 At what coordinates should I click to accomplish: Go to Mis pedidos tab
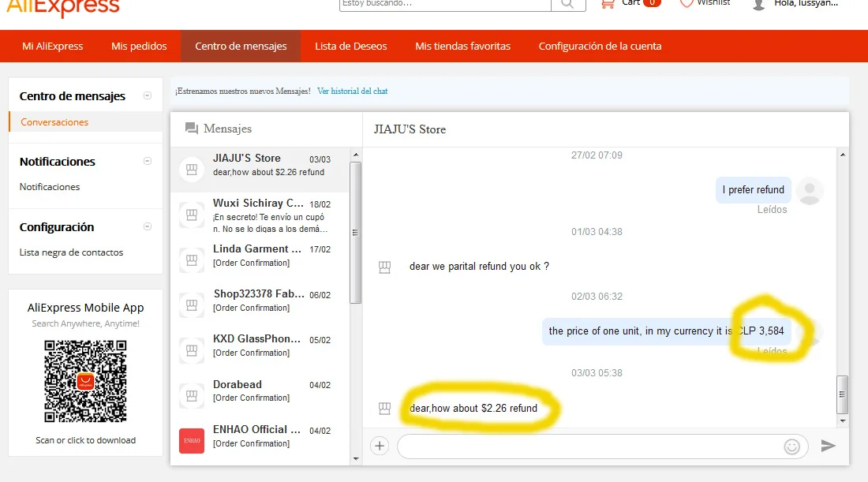(139, 46)
